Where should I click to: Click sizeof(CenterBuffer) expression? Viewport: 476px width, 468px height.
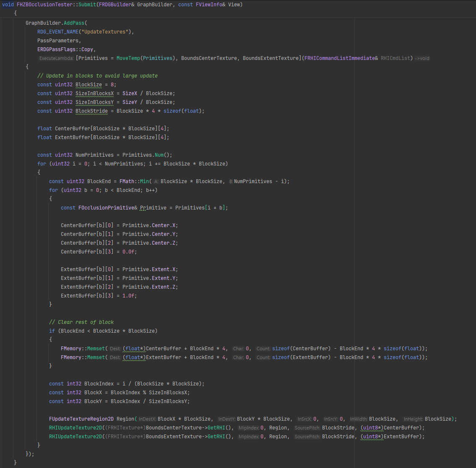[302, 349]
